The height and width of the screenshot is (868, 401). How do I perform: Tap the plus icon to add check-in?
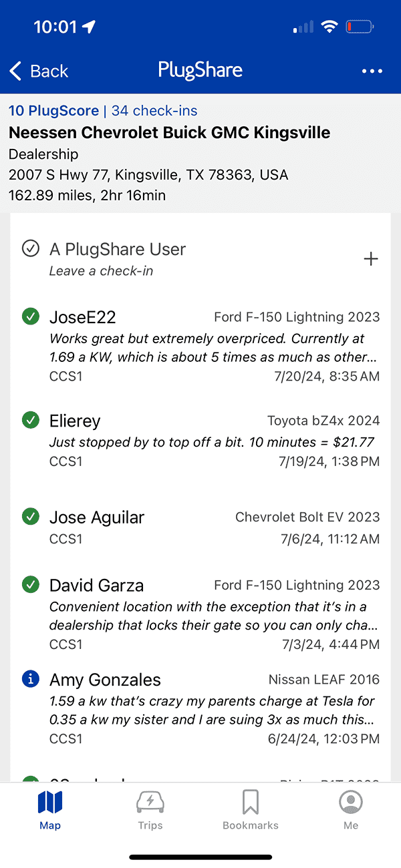[370, 259]
